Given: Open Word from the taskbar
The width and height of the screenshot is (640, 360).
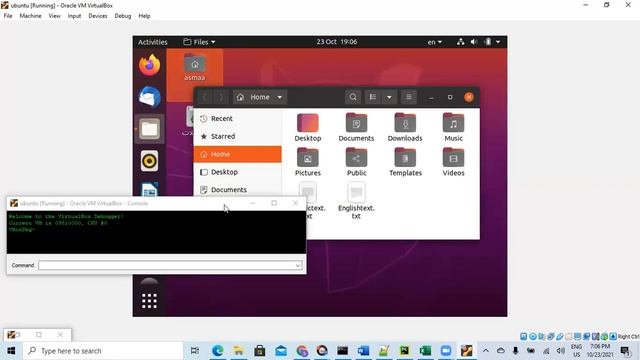Looking at the screenshot, I should pyautogui.click(x=363, y=351).
